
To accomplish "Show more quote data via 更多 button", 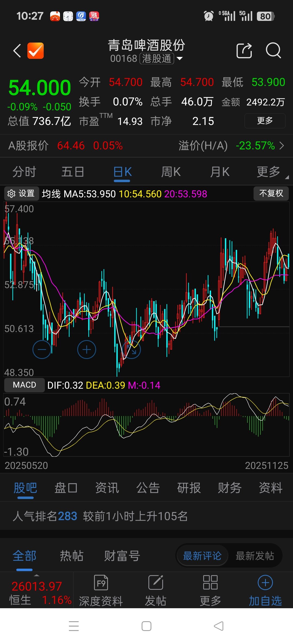I will (x=265, y=121).
